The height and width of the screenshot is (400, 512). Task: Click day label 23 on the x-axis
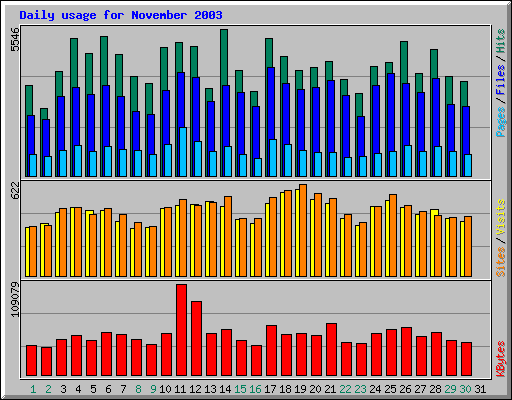(x=360, y=389)
